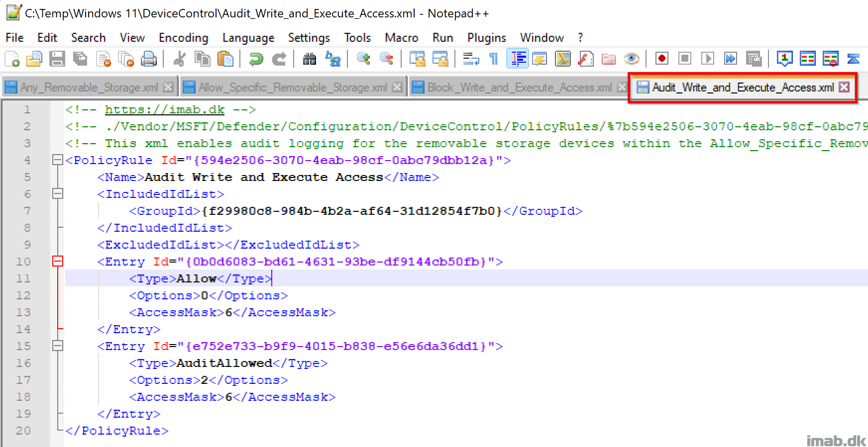
Task: Click the Close All documents icon
Action: pos(126,59)
